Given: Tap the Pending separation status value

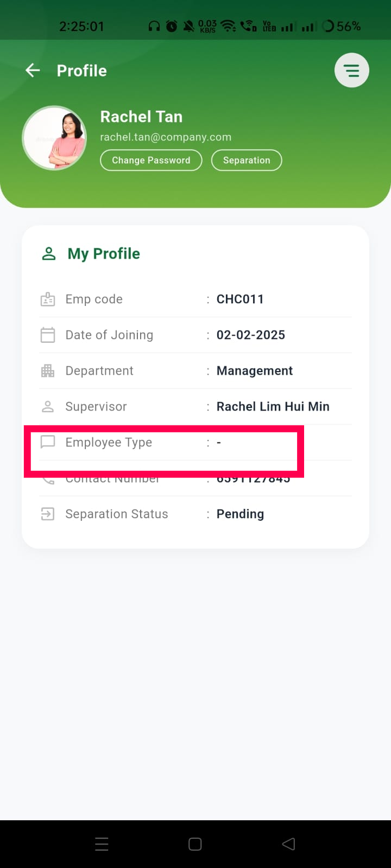Looking at the screenshot, I should (x=240, y=514).
